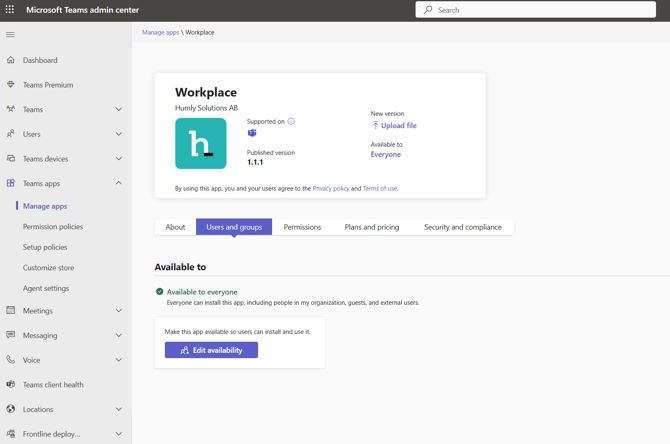The width and height of the screenshot is (670, 444).
Task: Expand the Teams section chevron
Action: pyautogui.click(x=118, y=110)
